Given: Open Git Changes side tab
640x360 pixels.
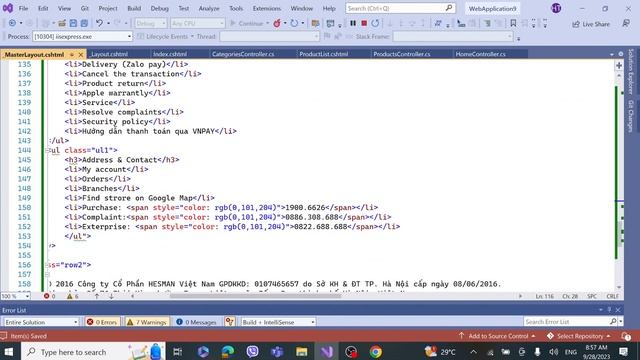Looking at the screenshot, I should coord(631,116).
